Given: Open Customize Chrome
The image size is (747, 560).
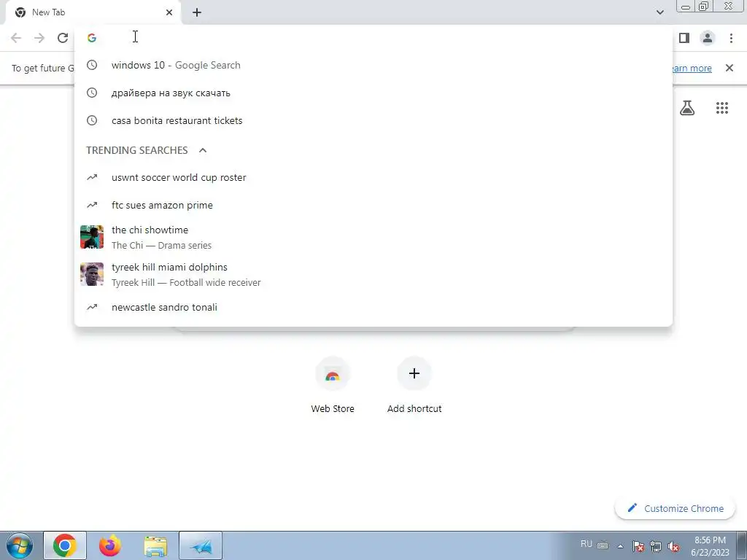Looking at the screenshot, I should [675, 508].
